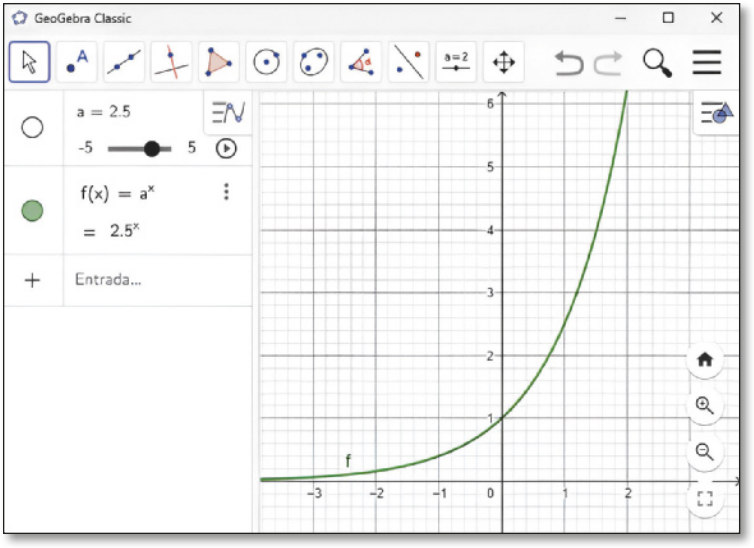Select the Perpendicular Line tool

click(171, 62)
